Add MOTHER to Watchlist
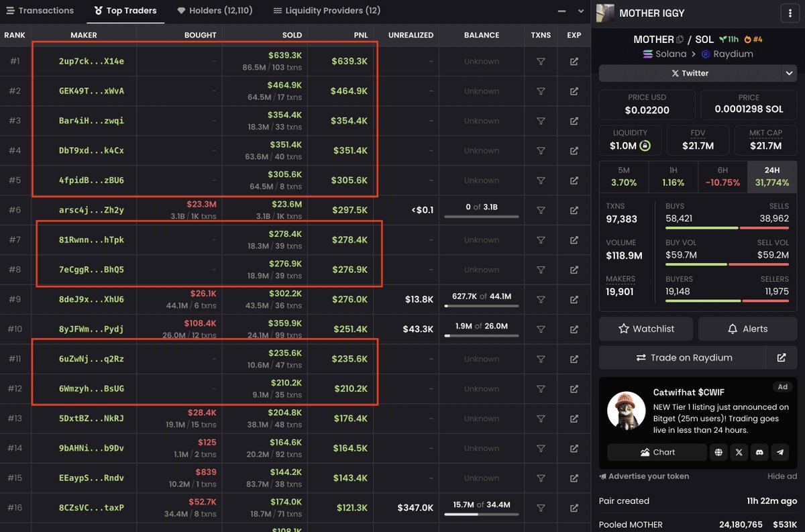 (646, 329)
